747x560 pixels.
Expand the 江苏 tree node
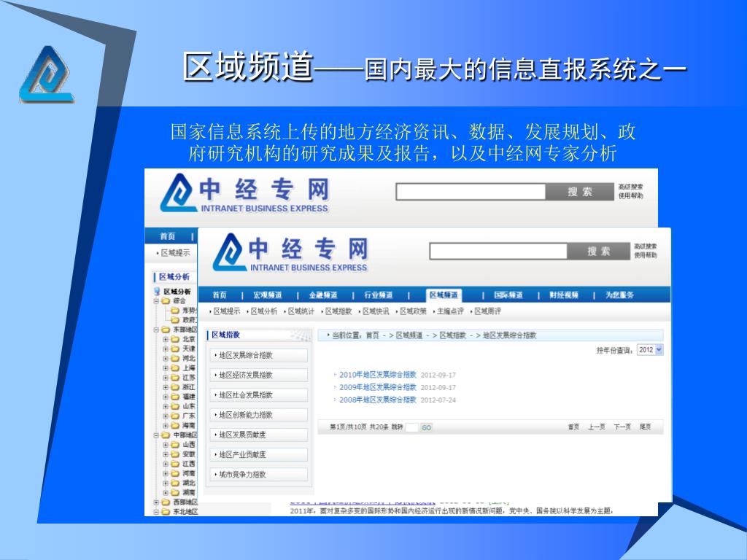click(166, 377)
